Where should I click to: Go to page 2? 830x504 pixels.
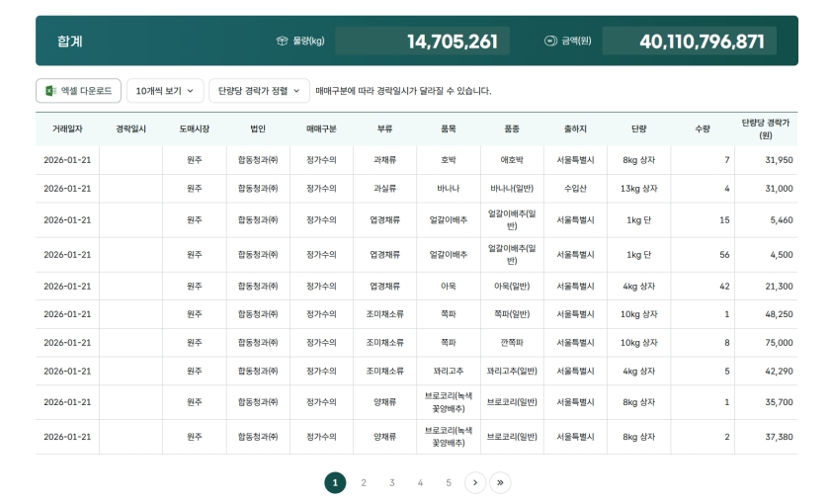point(364,482)
